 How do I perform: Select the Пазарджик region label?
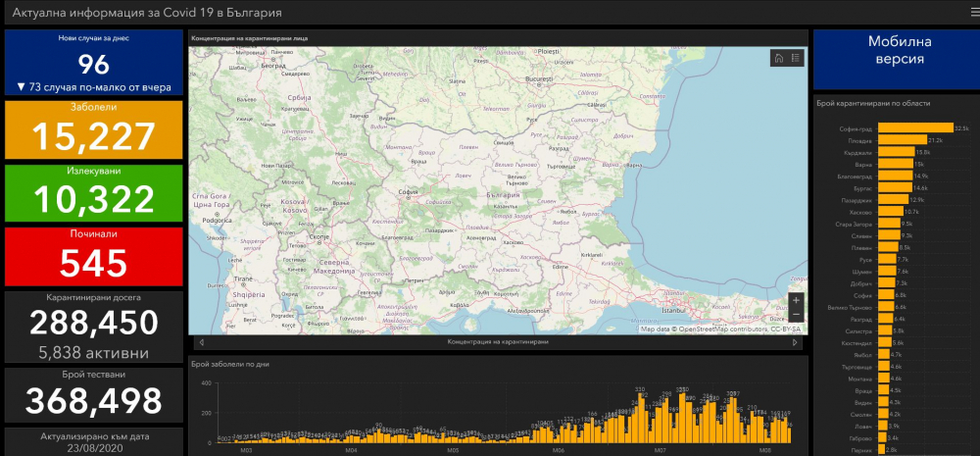[x=857, y=200]
